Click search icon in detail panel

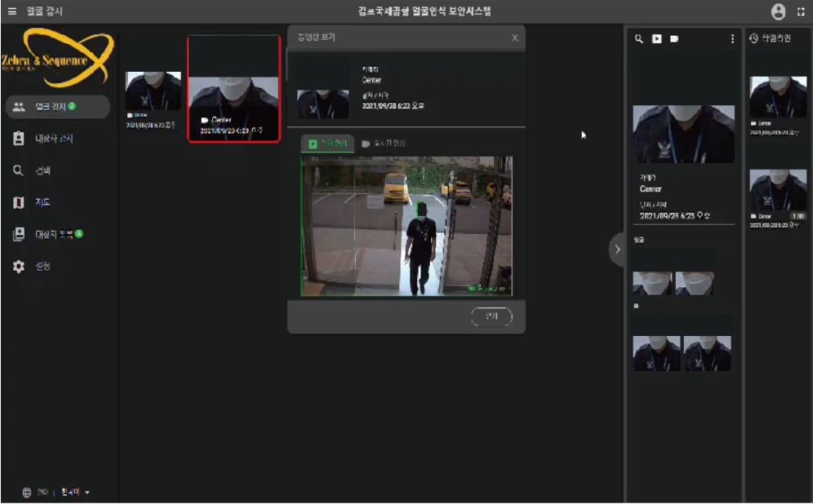[639, 39]
